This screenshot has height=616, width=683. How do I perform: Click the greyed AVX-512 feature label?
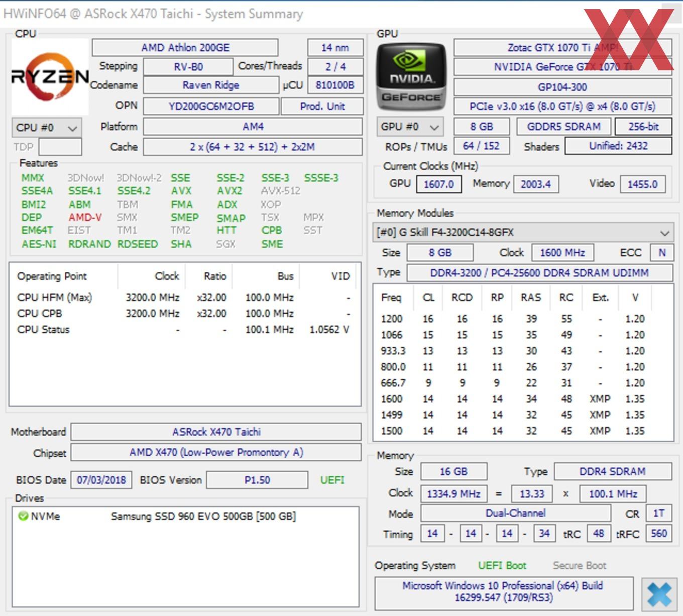281,191
